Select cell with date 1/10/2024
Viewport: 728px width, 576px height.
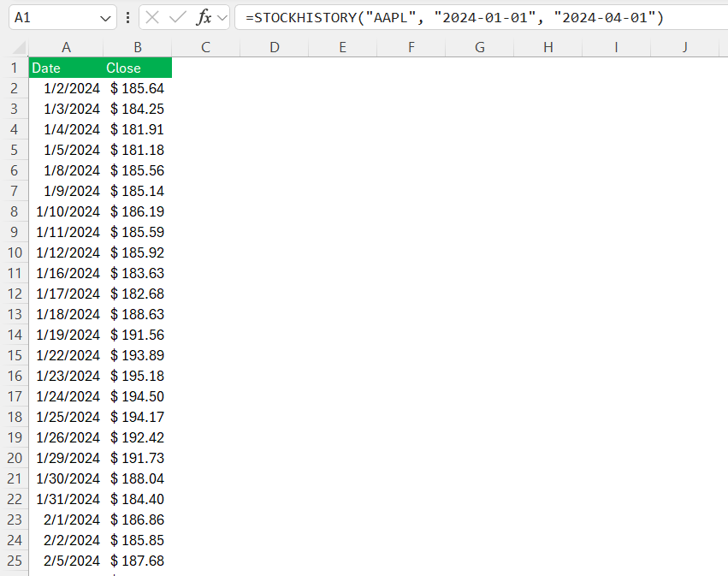(66, 211)
